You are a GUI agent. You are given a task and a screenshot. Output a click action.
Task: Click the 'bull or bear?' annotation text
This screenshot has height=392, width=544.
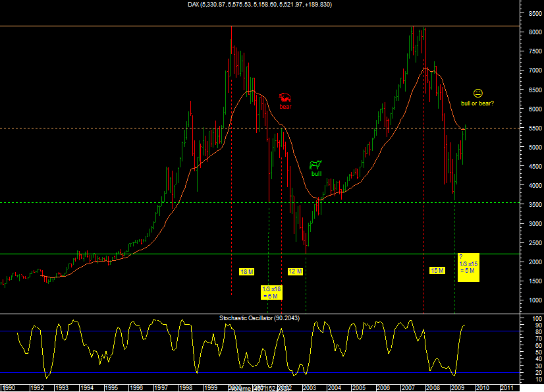pos(477,103)
